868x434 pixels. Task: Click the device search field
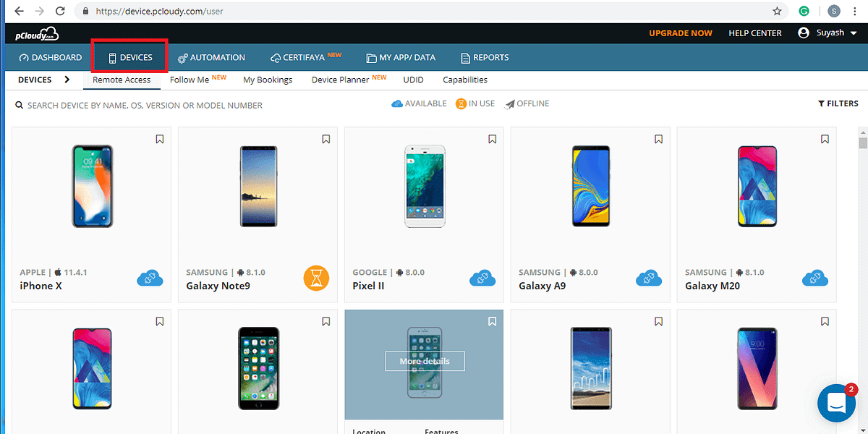click(x=145, y=106)
